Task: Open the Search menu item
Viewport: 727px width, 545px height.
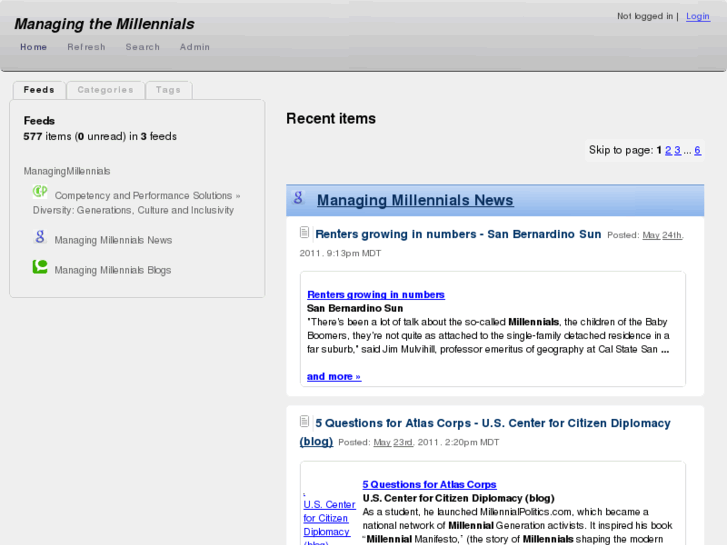Action: point(143,47)
